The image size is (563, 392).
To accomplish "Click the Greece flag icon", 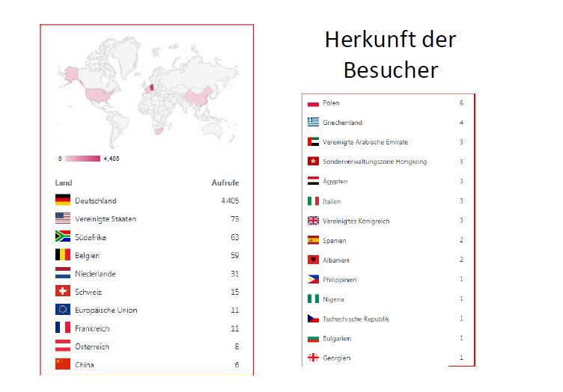I will click(x=313, y=122).
